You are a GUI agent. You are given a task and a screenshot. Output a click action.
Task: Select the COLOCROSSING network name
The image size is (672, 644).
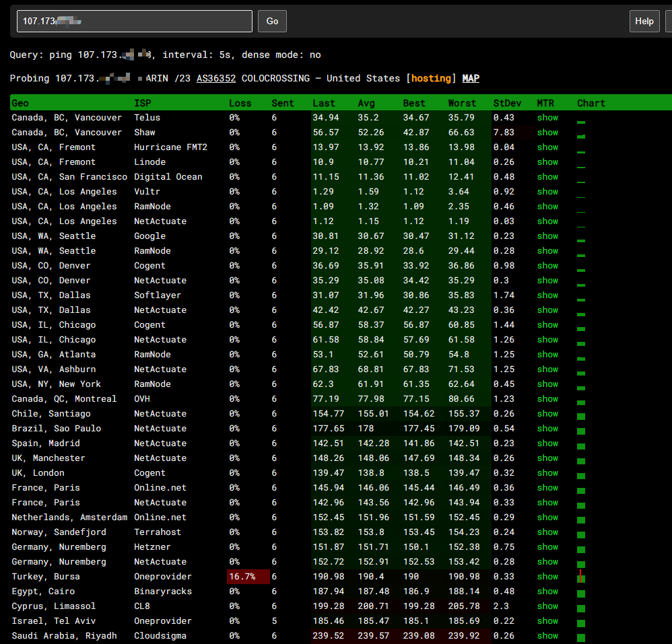[275, 78]
